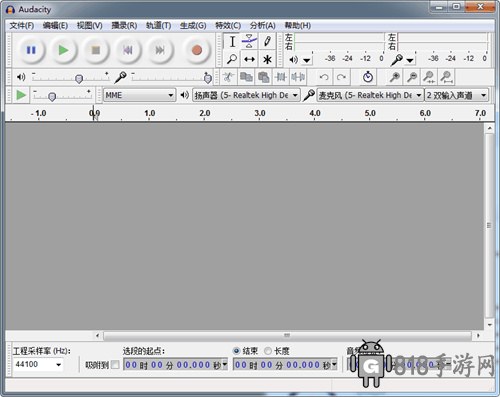Image resolution: width=500 pixels, height=397 pixels.
Task: Click the Cut scissors icon
Action: (x=228, y=77)
